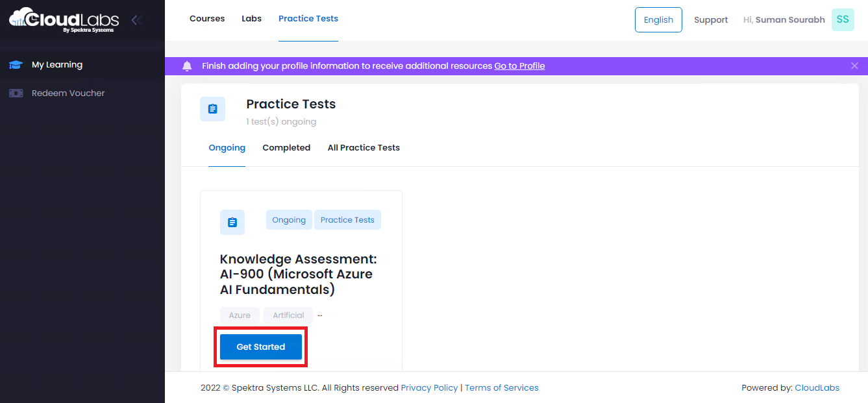Click the notification bell icon
The image size is (868, 403).
point(187,66)
